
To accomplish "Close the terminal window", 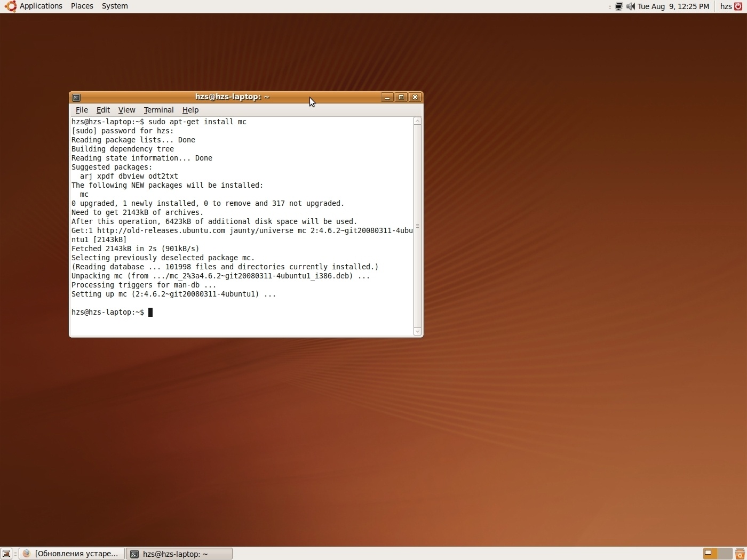I will click(x=415, y=97).
